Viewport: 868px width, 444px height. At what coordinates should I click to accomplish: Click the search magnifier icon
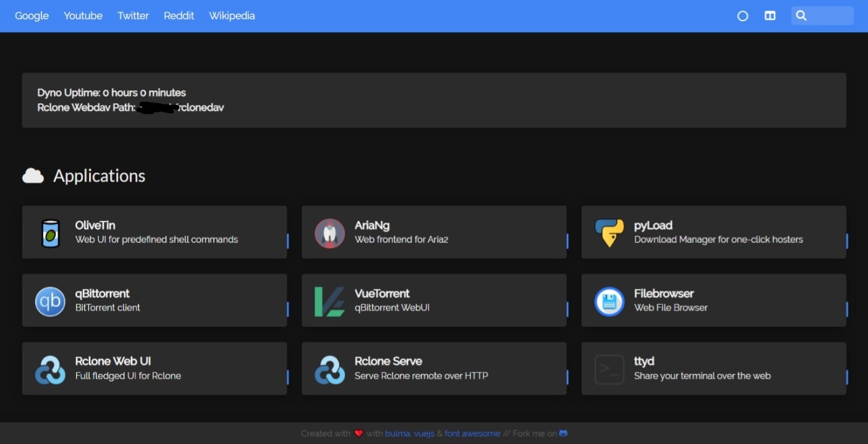(x=801, y=15)
